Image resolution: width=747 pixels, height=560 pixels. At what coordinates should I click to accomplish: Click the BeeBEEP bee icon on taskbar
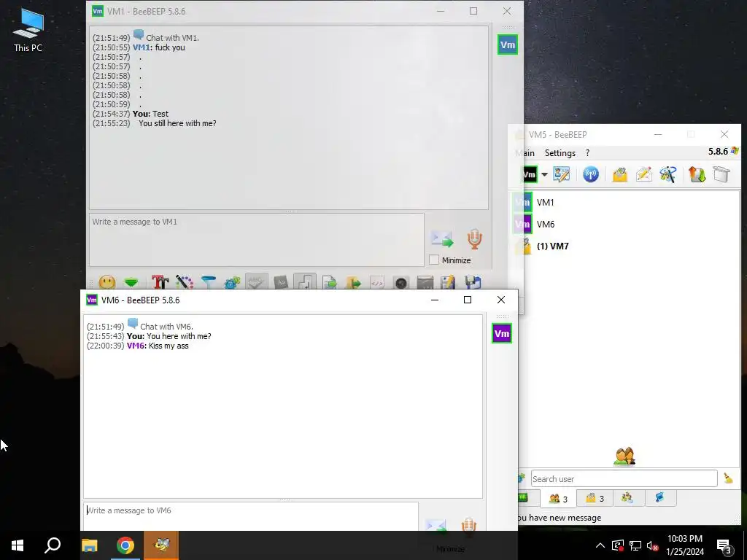coord(161,545)
